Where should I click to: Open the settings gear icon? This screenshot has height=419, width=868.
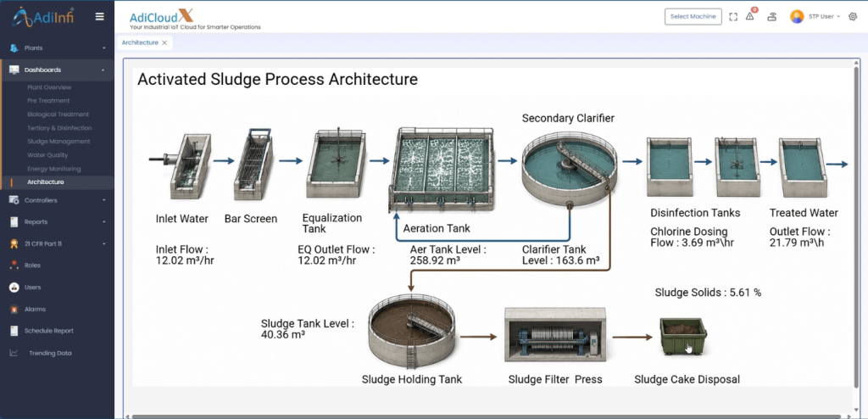(853, 17)
